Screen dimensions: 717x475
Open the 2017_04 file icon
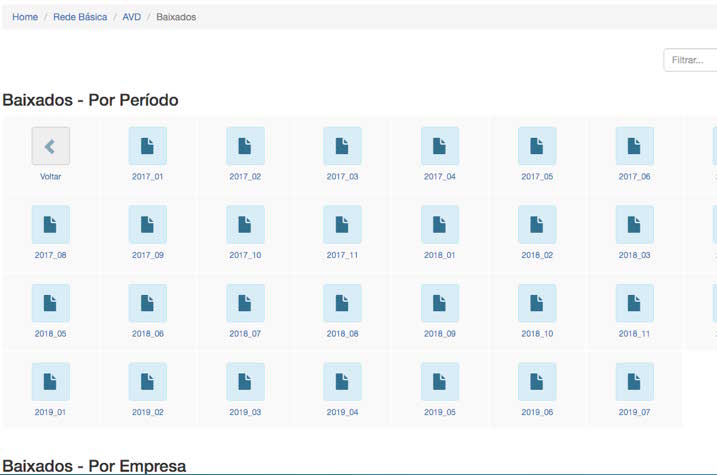439,146
